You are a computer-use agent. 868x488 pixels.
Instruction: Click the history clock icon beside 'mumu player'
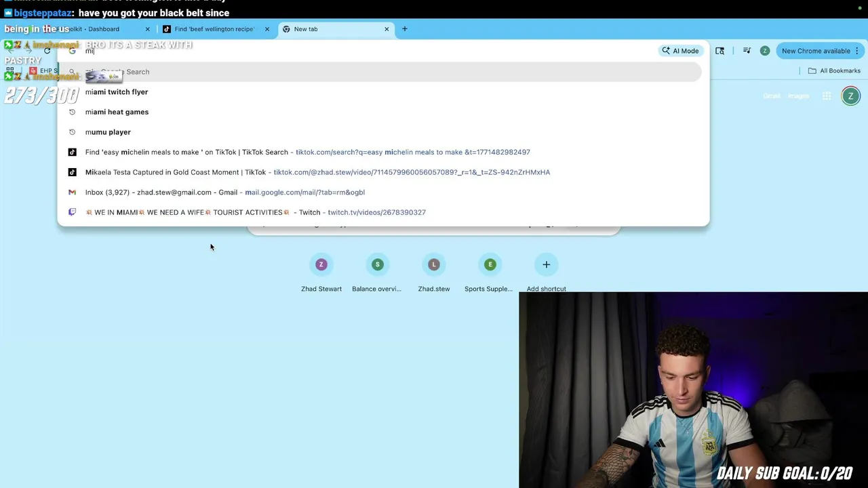click(72, 132)
